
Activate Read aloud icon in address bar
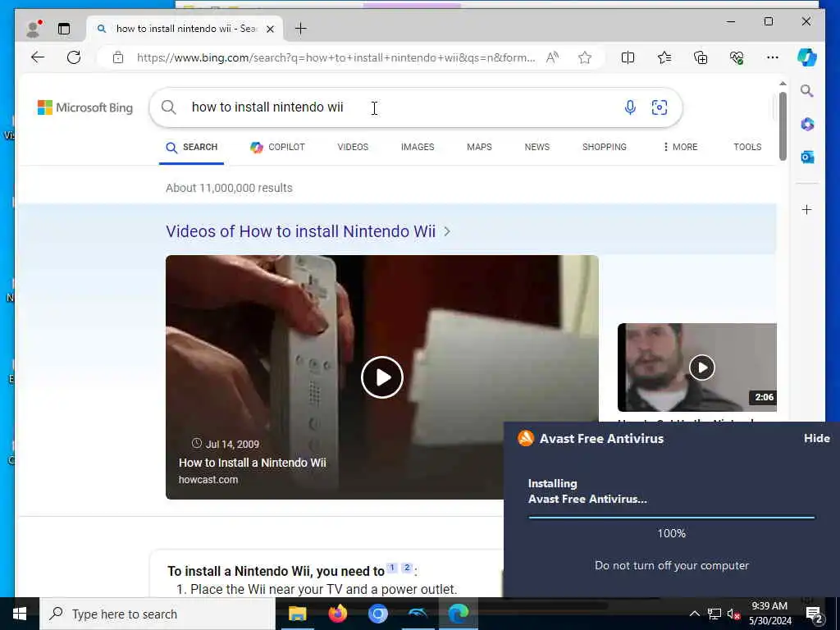pos(552,57)
